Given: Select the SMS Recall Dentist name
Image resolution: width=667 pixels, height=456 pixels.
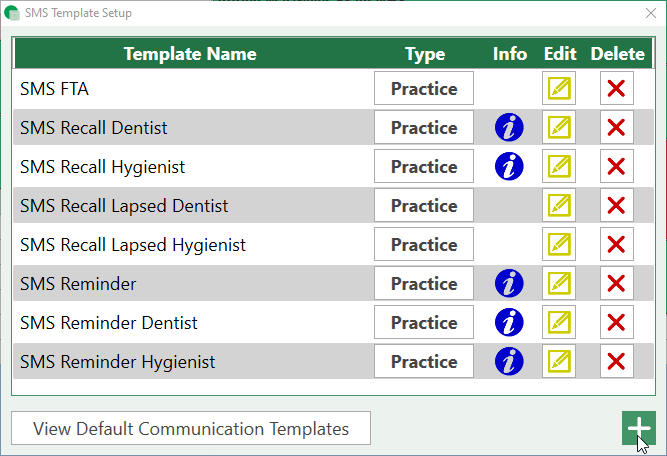Looking at the screenshot, I should tap(94, 128).
